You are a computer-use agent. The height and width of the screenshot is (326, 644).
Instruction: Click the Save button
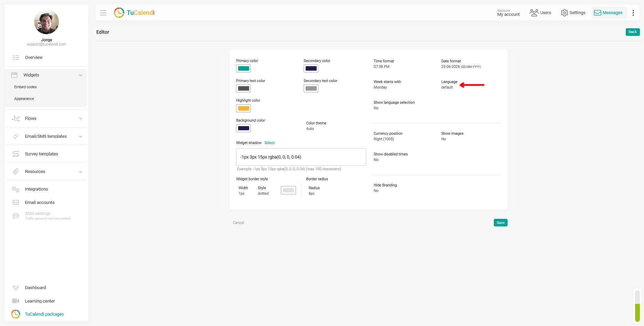(x=500, y=223)
